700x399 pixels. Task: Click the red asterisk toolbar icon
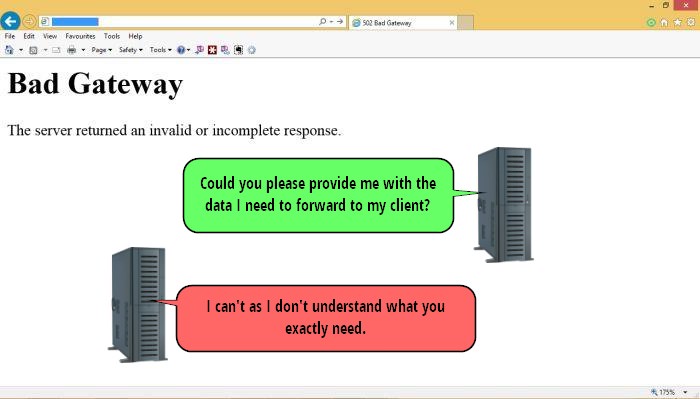click(x=212, y=50)
